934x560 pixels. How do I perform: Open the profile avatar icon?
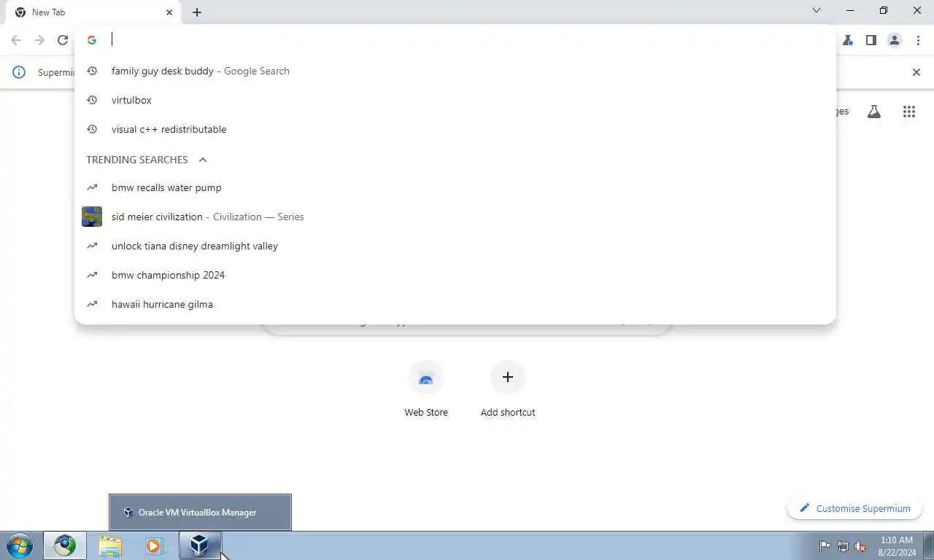coord(895,40)
